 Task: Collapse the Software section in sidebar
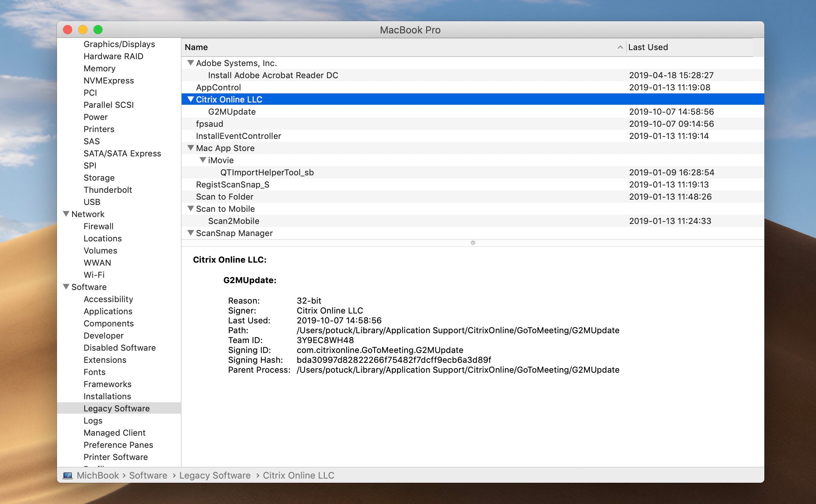pos(66,287)
